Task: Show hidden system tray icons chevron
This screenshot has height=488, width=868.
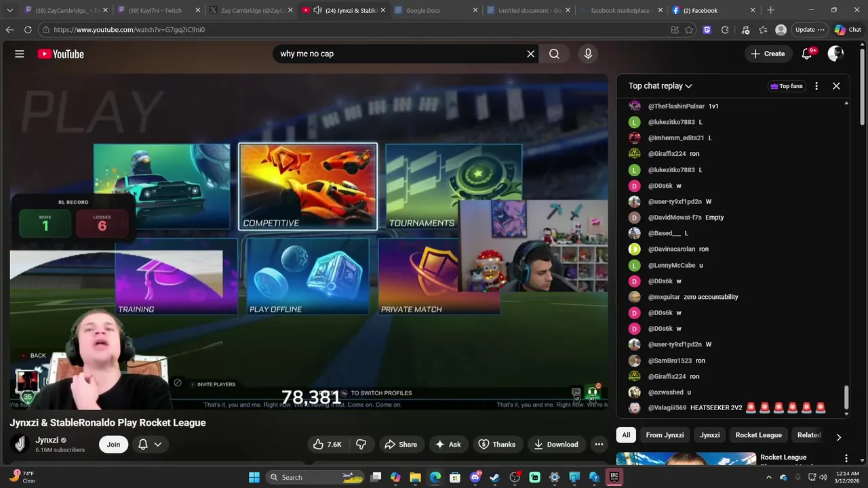Action: [x=768, y=477]
